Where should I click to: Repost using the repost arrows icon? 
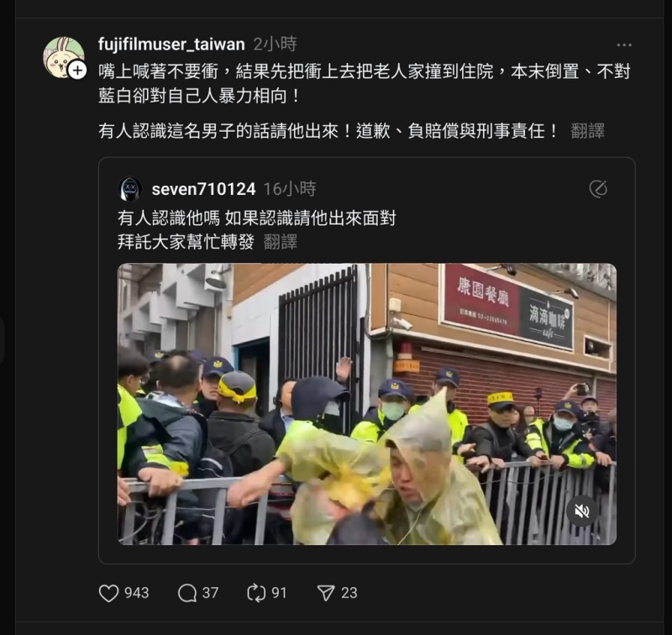pos(256,593)
